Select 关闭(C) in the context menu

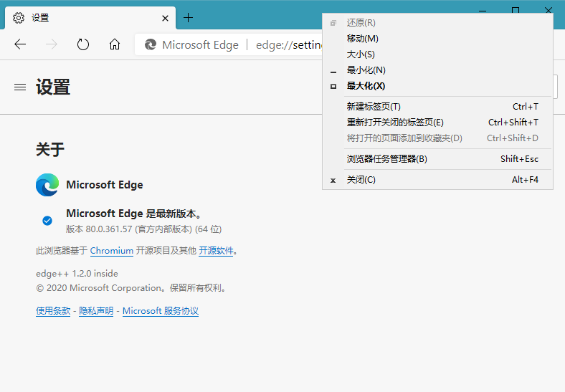(437, 180)
